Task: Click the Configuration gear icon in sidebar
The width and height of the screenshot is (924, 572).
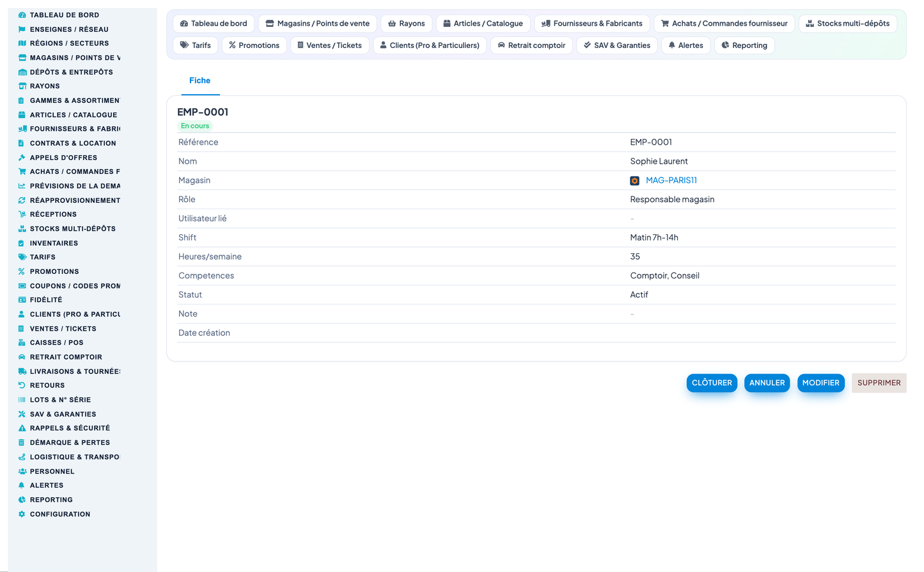Action: click(x=22, y=514)
